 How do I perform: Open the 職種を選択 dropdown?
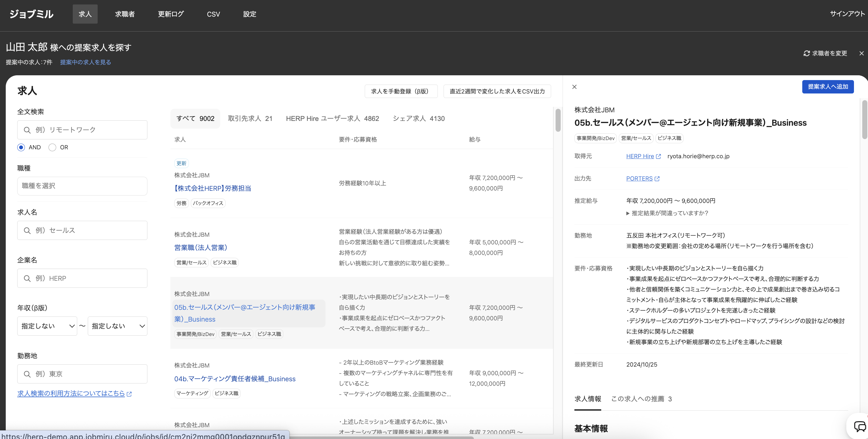pyautogui.click(x=82, y=186)
